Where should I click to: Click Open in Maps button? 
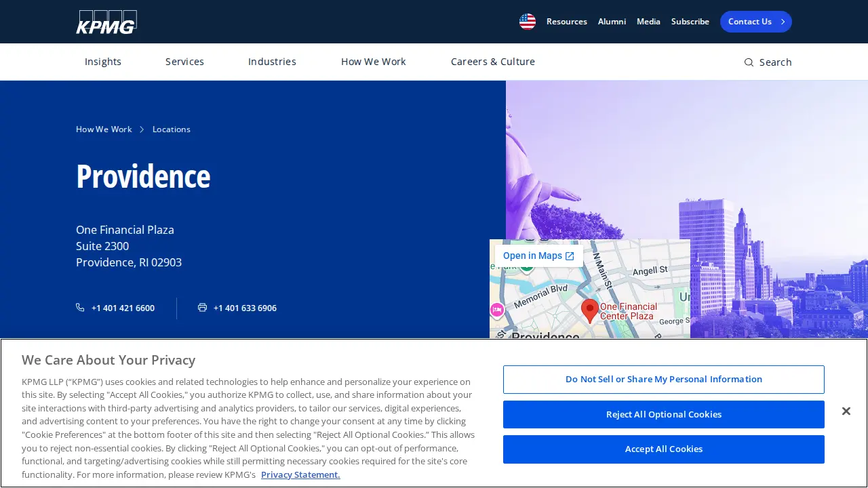(538, 256)
